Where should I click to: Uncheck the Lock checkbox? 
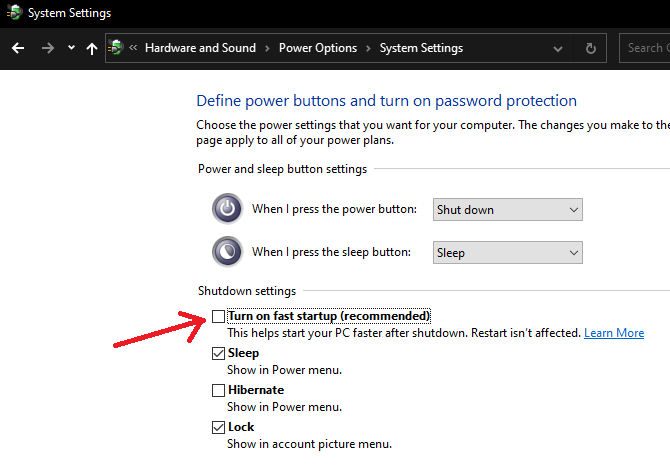218,427
